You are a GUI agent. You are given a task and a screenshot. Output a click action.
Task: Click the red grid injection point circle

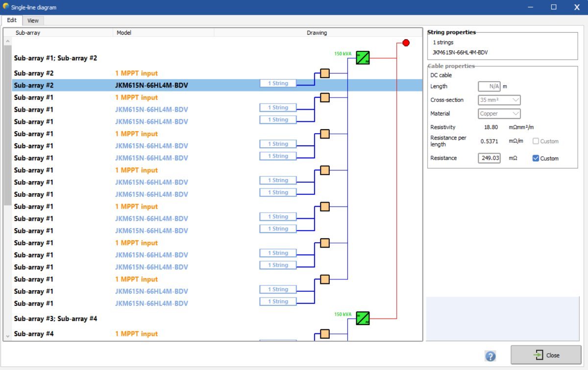(x=406, y=43)
